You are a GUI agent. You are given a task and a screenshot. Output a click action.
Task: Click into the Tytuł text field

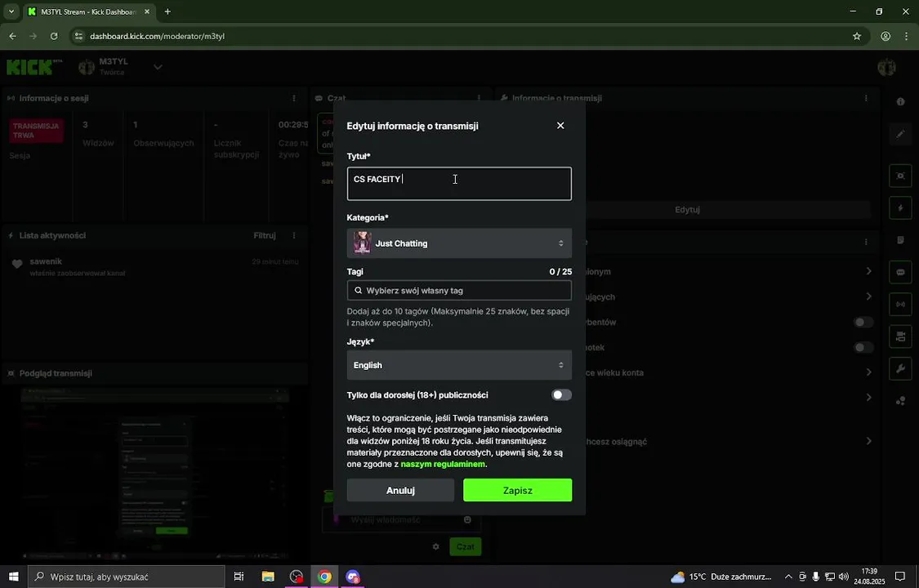pyautogui.click(x=459, y=184)
